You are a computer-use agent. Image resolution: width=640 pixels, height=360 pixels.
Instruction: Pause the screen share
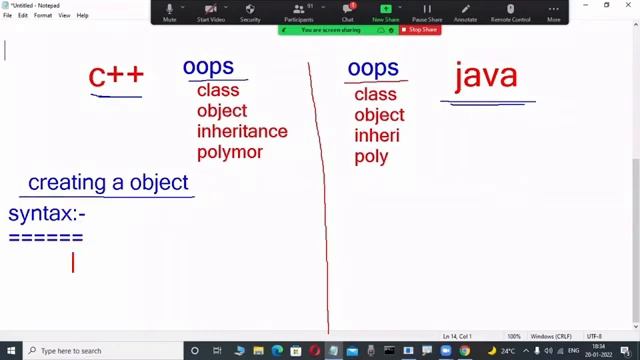click(x=427, y=12)
